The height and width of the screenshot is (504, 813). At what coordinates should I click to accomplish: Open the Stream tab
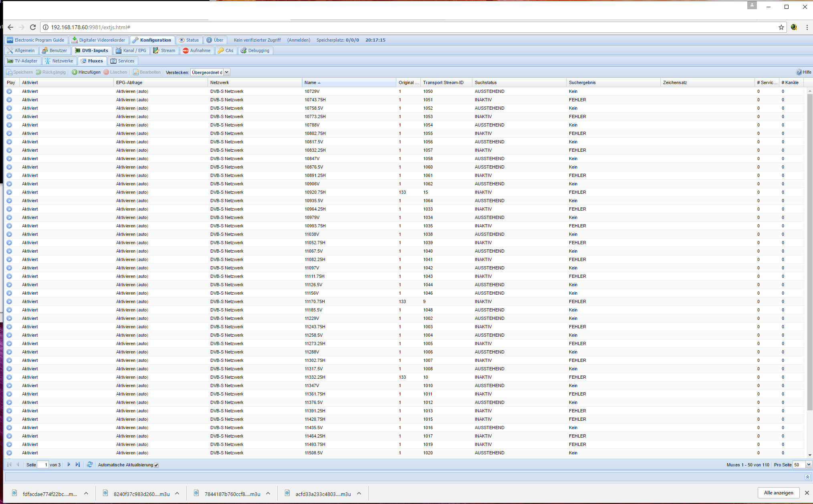(164, 50)
